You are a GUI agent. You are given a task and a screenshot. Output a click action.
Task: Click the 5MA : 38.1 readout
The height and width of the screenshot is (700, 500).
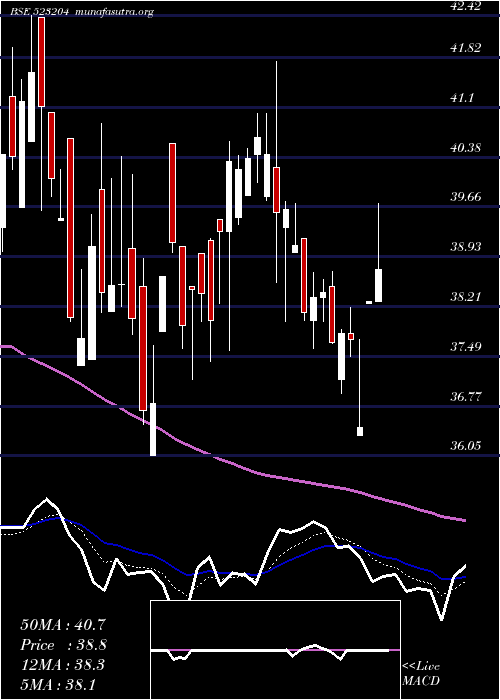pyautogui.click(x=58, y=684)
